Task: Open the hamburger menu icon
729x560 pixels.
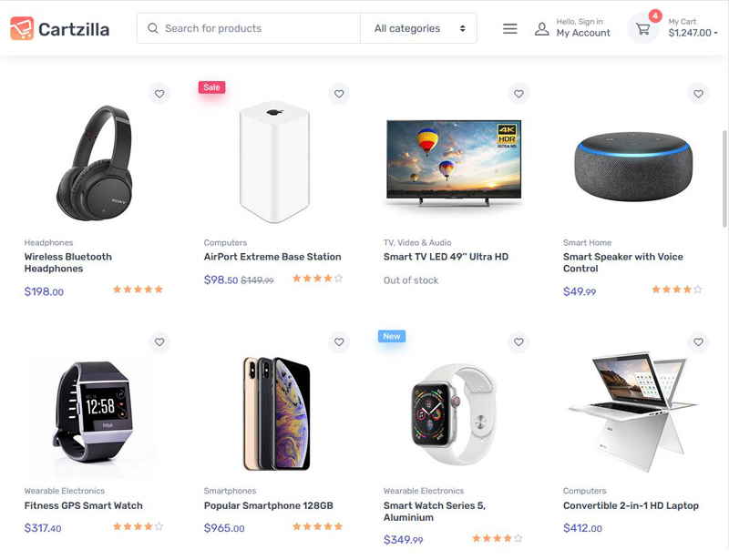Action: [x=510, y=29]
